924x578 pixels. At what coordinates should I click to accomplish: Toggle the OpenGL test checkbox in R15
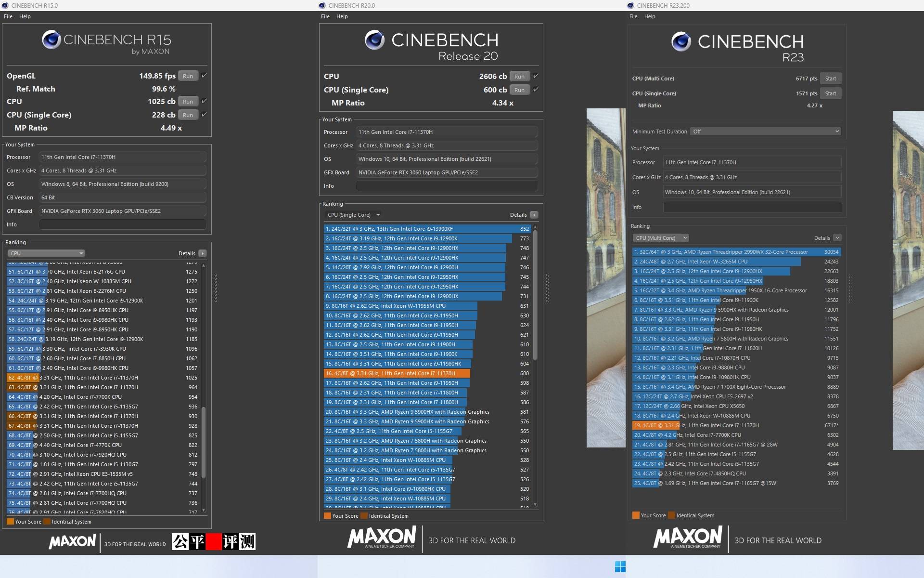(x=204, y=76)
